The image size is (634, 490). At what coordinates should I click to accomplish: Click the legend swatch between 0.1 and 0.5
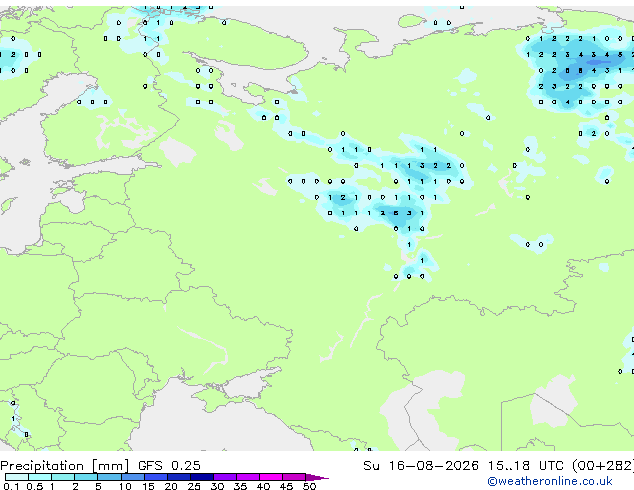(x=17, y=477)
